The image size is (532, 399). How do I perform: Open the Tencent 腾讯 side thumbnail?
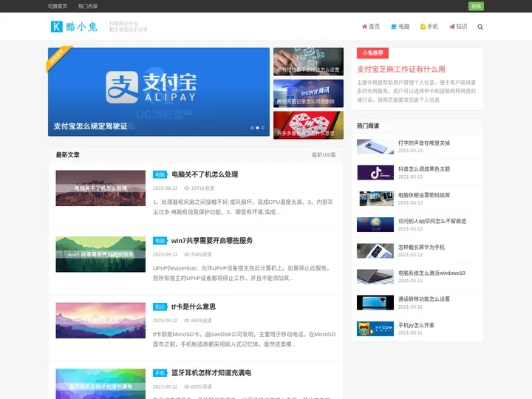[308, 93]
